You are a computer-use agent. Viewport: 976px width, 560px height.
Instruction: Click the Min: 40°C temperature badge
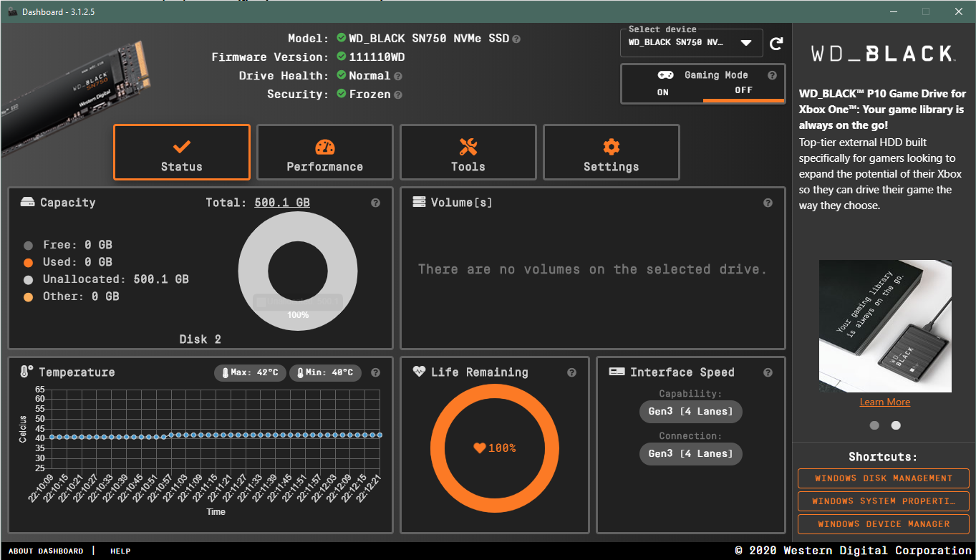tap(325, 373)
